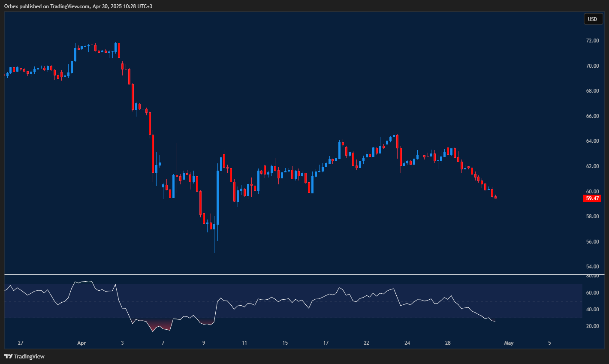This screenshot has width=609, height=364.
Task: Click the red 59.47 price label
Action: (592, 198)
